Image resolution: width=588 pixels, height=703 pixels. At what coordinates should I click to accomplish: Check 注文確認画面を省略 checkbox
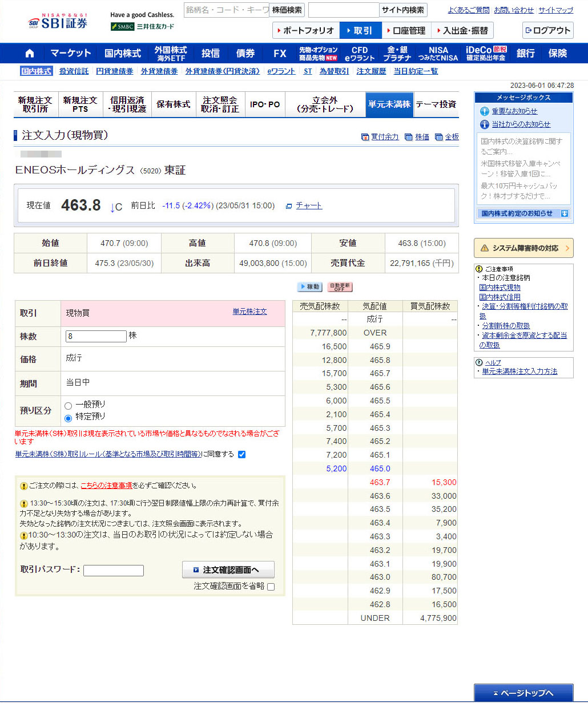point(271,587)
